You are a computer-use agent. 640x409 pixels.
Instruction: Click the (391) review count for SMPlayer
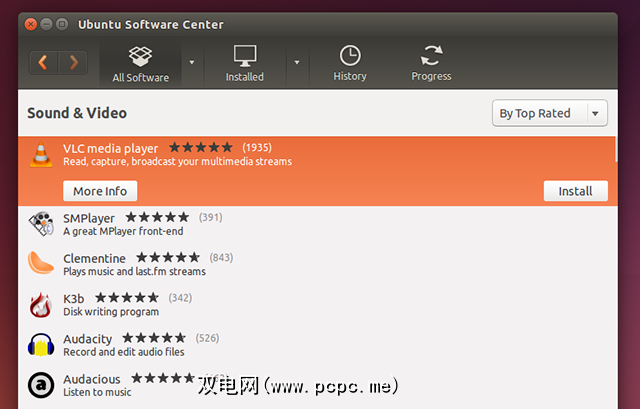click(x=211, y=217)
